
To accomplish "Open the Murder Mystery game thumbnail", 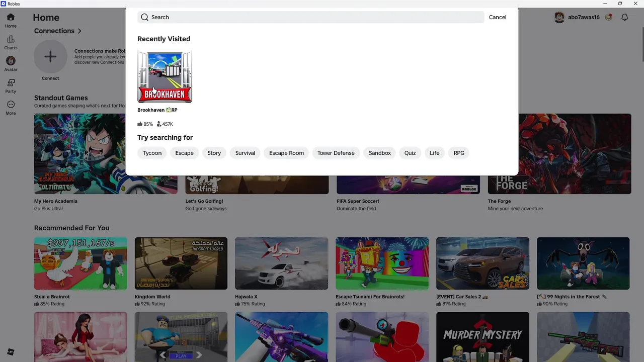I will [482, 337].
